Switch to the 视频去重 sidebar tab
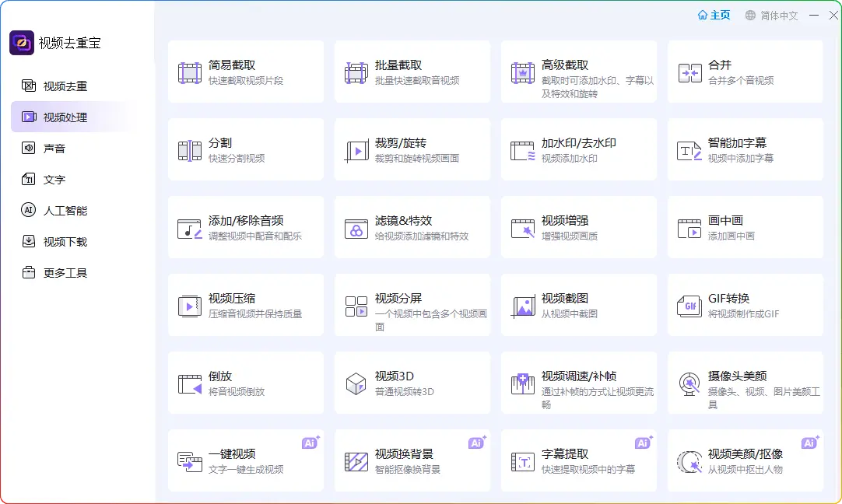 tap(65, 86)
